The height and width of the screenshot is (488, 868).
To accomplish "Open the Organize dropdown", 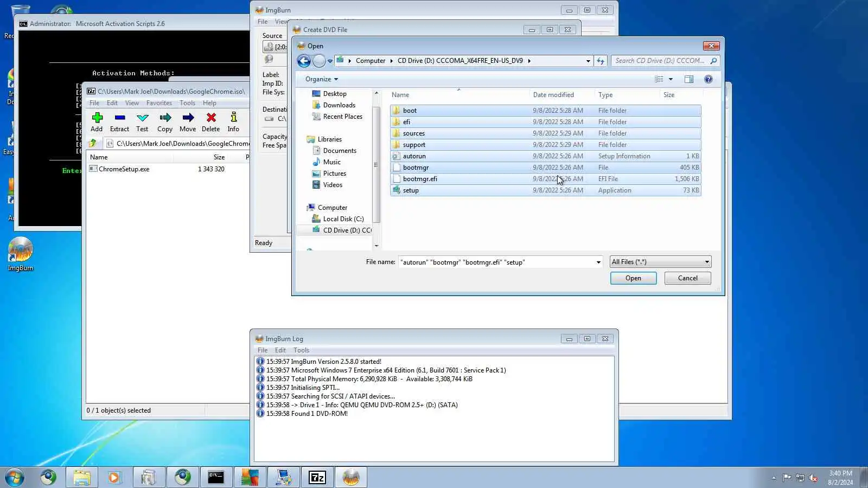I will click(x=322, y=79).
